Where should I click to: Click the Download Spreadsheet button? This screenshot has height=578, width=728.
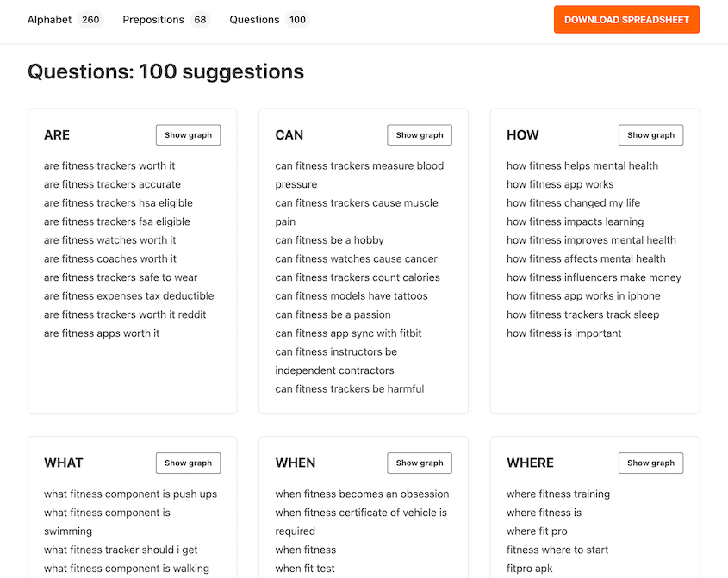pyautogui.click(x=626, y=20)
